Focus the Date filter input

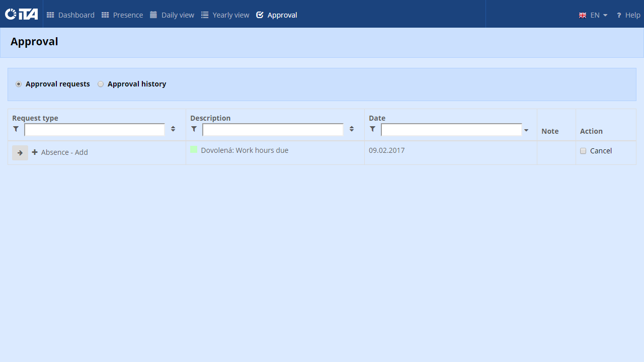click(x=451, y=130)
